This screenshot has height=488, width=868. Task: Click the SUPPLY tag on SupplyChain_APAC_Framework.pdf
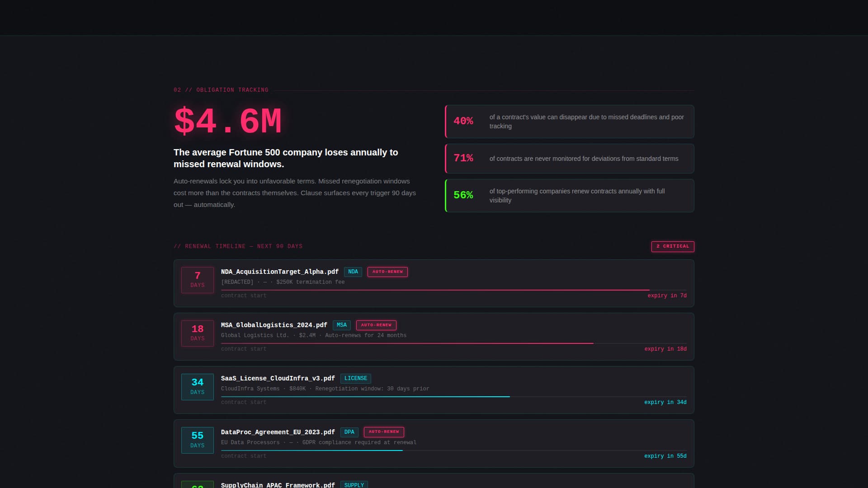click(354, 484)
